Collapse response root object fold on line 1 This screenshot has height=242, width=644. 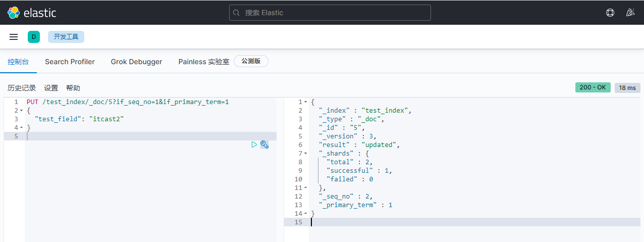point(305,102)
